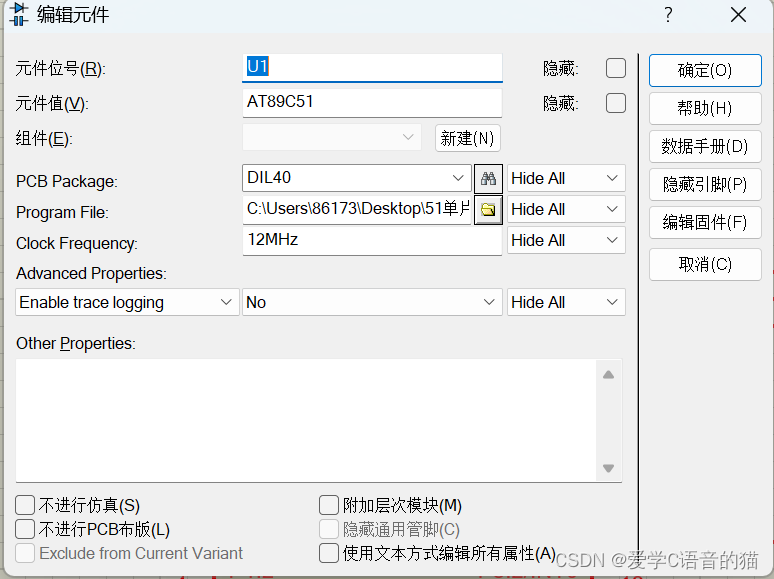Click the 编辑固件(F) edit firmware button
The height and width of the screenshot is (579, 774).
pyautogui.click(x=705, y=223)
